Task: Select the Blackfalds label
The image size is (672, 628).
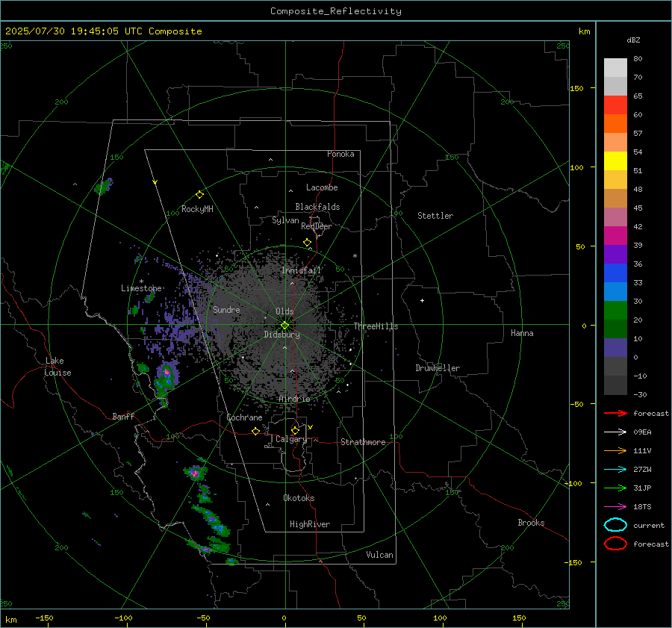Action: pos(317,207)
